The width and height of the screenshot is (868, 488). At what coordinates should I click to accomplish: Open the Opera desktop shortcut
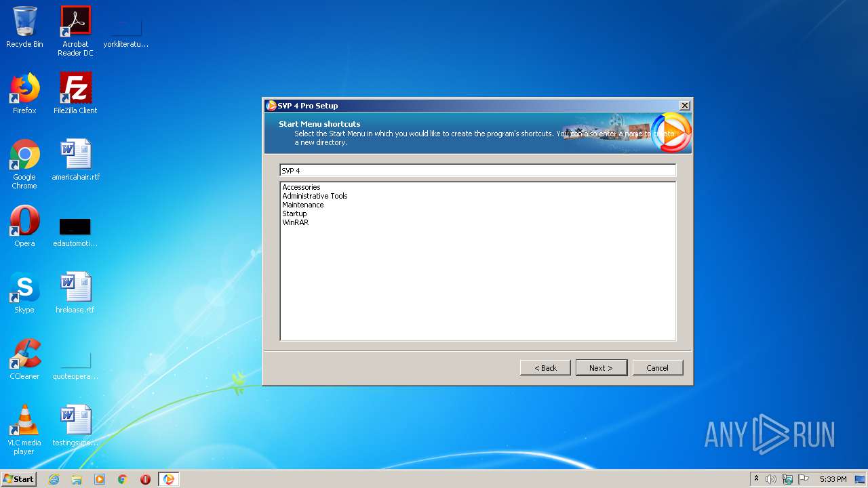point(24,226)
